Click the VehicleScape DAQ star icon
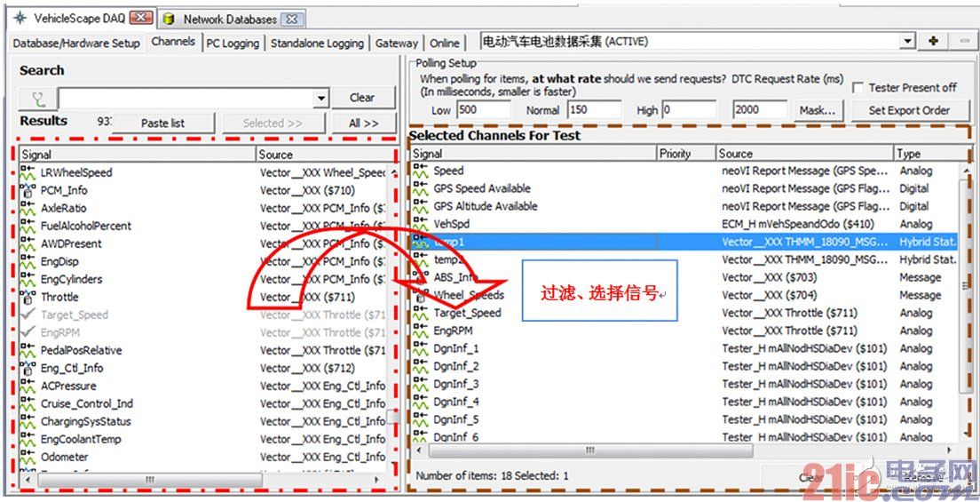Viewport: 980px width, 502px height. [20, 18]
